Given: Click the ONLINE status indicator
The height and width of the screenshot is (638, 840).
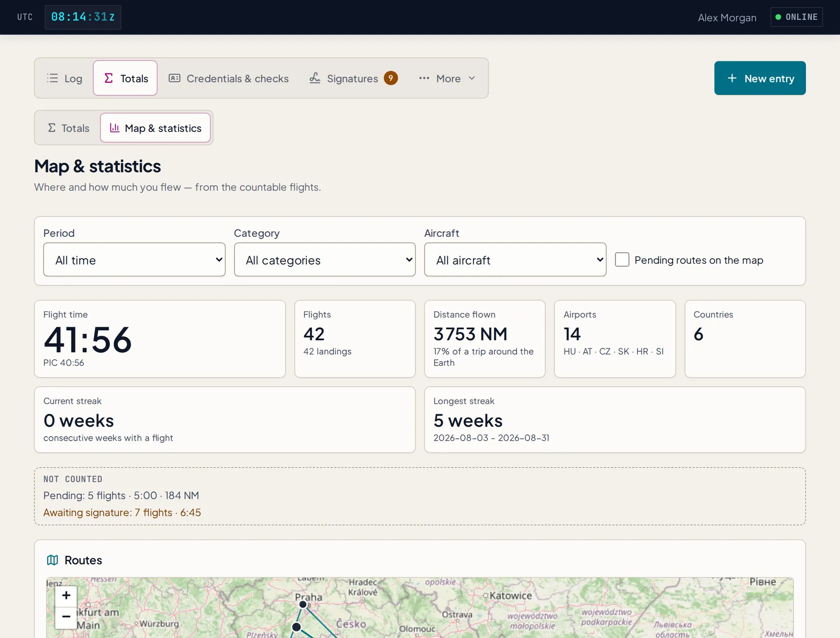Looking at the screenshot, I should click(x=797, y=17).
